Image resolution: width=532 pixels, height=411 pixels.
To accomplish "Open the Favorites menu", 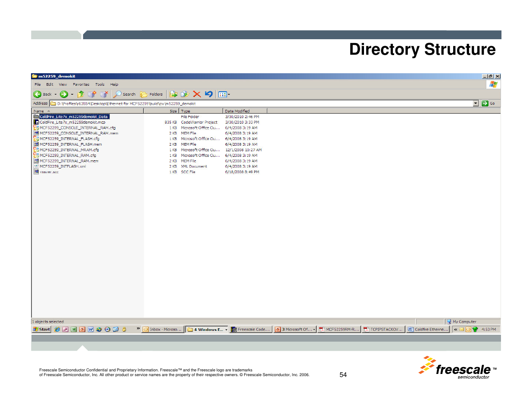I will tap(81, 84).
